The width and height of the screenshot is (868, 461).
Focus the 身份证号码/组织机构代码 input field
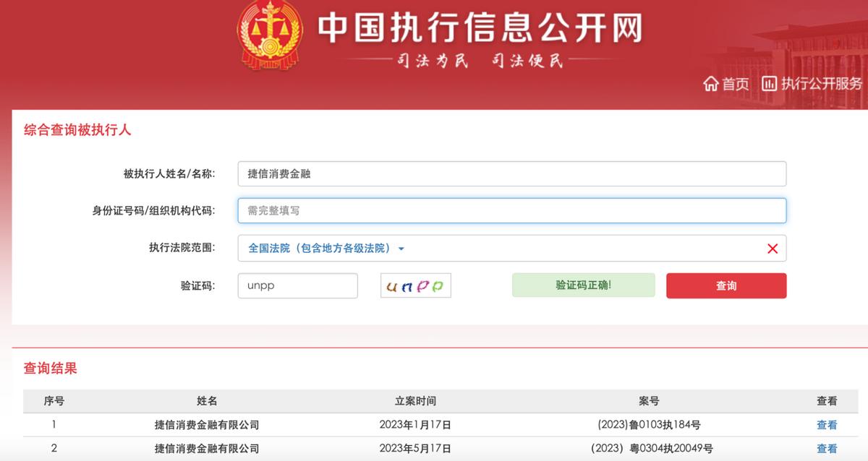511,210
